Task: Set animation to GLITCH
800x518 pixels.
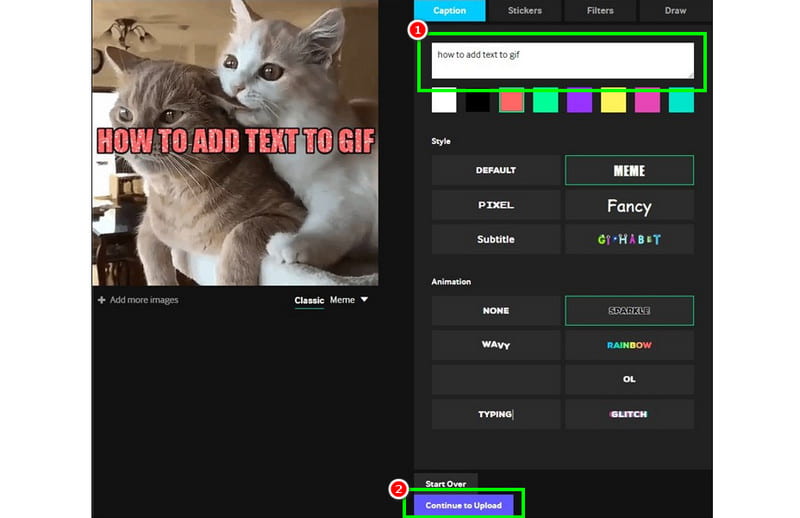Action: tap(629, 414)
